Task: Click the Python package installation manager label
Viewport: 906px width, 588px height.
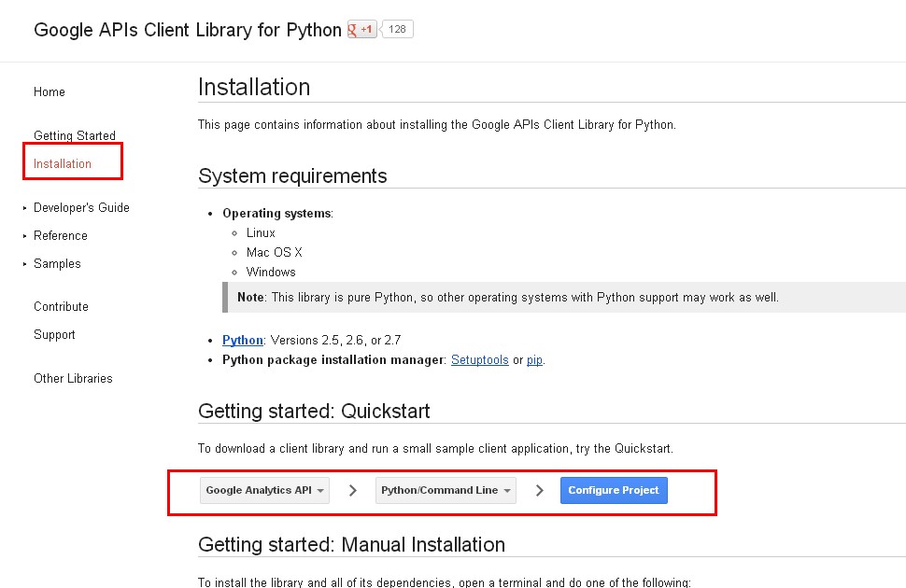Action: pos(334,360)
